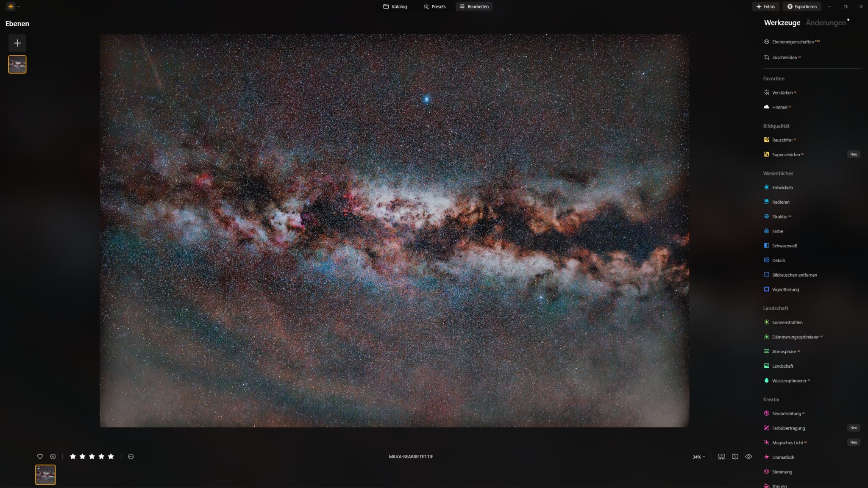868x488 pixels.
Task: Open the Zuschneiden crop tool
Action: [x=784, y=57]
